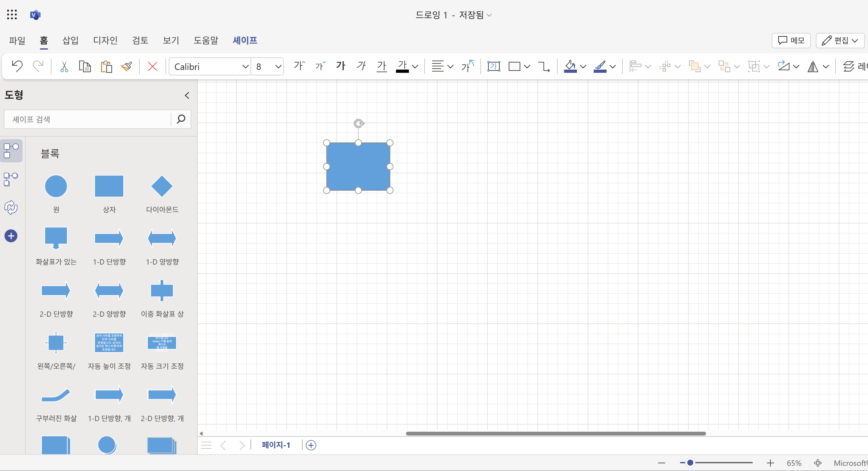Add a new page with plus icon
This screenshot has height=471, width=868.
pyautogui.click(x=311, y=445)
